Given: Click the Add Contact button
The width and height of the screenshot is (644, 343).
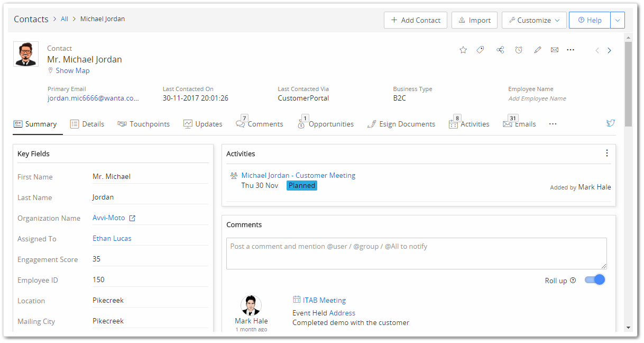Looking at the screenshot, I should (x=416, y=20).
